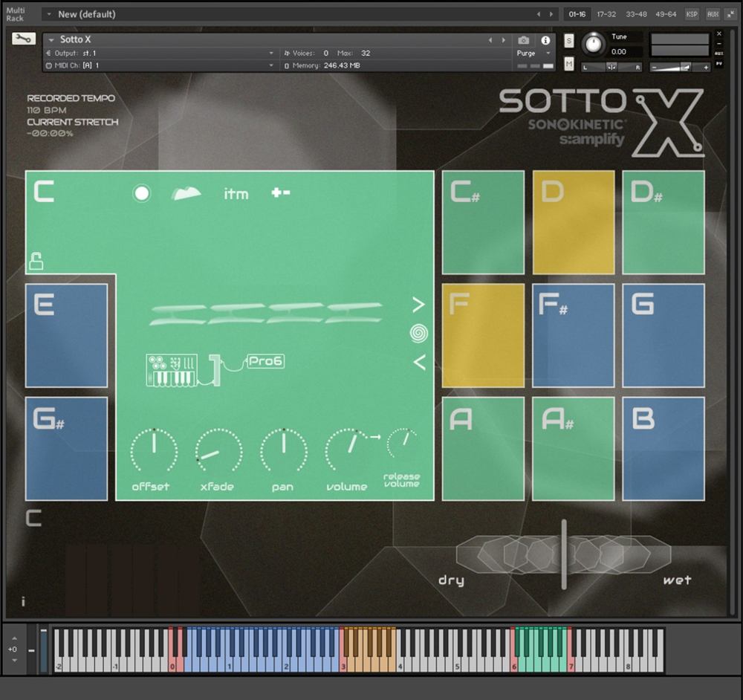This screenshot has width=743, height=700.
Task: Select the A# pad
Action: (574, 449)
